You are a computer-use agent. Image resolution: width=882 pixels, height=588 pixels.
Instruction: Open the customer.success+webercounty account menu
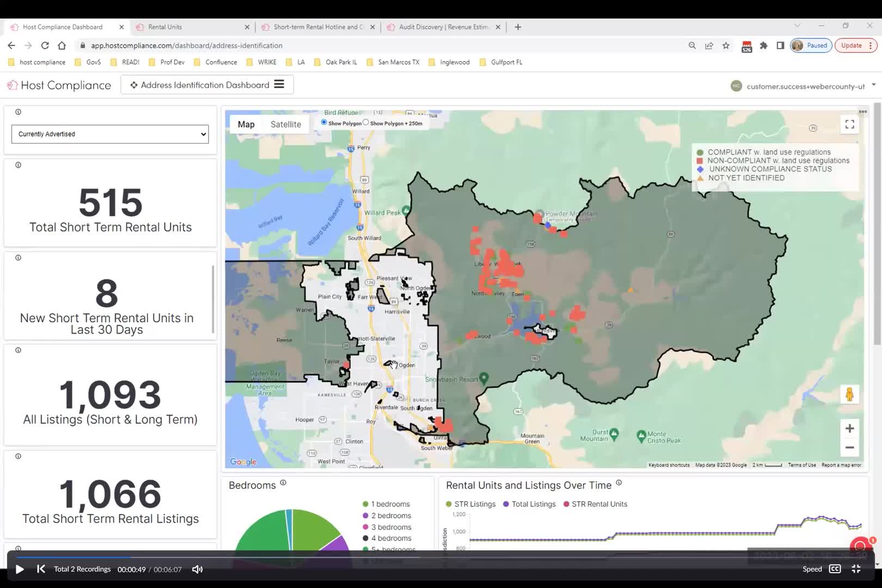[800, 86]
